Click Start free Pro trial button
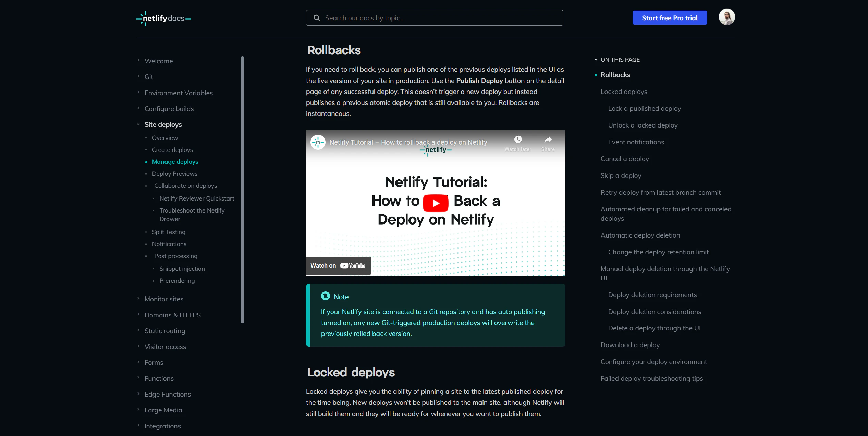Screen dimensions: 868x436 tap(670, 18)
